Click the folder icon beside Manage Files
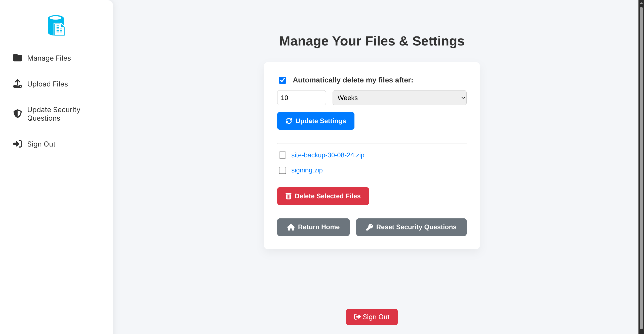This screenshot has height=334, width=644. pyautogui.click(x=18, y=58)
